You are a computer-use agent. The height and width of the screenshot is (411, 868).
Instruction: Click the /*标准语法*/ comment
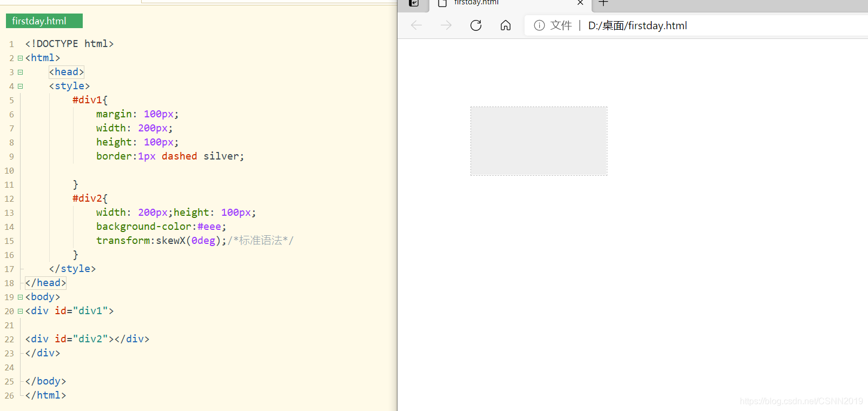[x=261, y=241]
